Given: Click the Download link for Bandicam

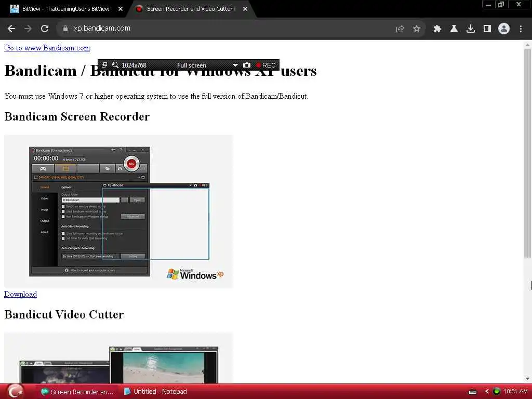Looking at the screenshot, I should pyautogui.click(x=20, y=294).
